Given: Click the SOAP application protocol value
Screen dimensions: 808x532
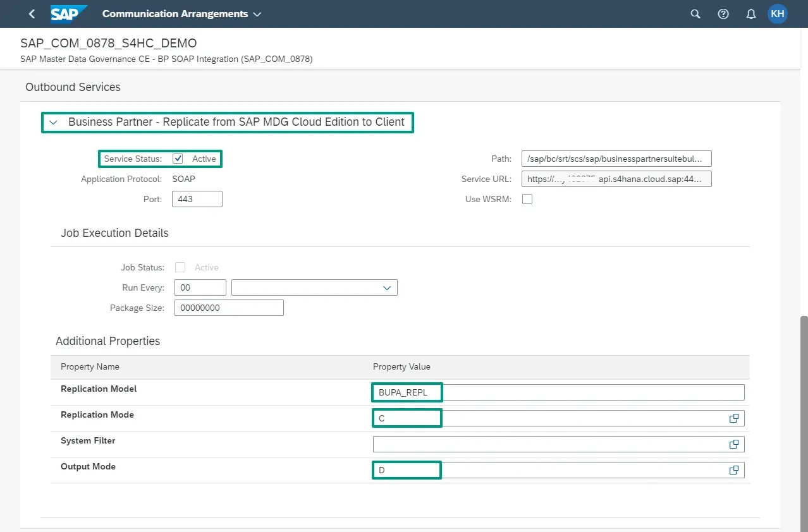Looking at the screenshot, I should pos(184,179).
